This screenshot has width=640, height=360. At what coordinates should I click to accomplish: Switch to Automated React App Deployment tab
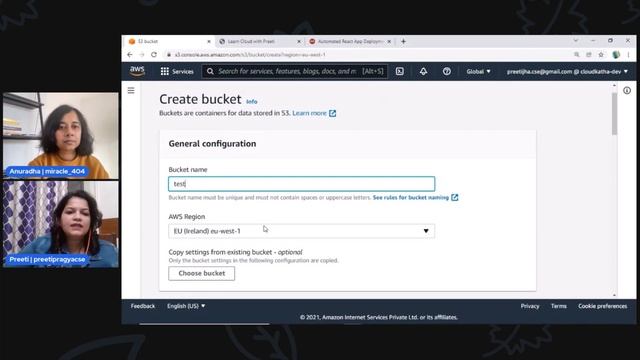(x=350, y=41)
